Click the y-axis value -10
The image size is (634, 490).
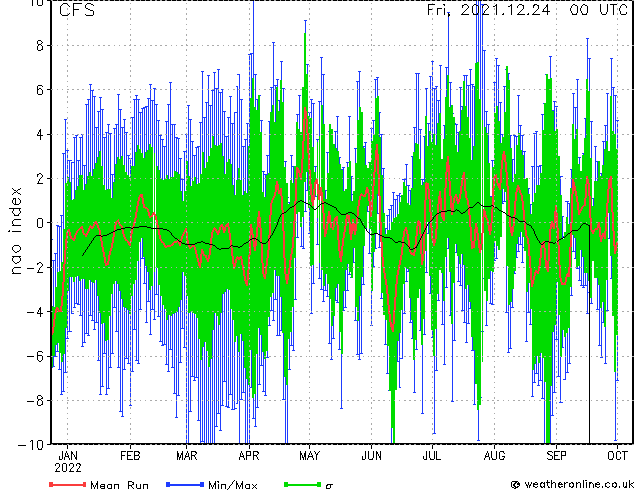click(x=31, y=445)
